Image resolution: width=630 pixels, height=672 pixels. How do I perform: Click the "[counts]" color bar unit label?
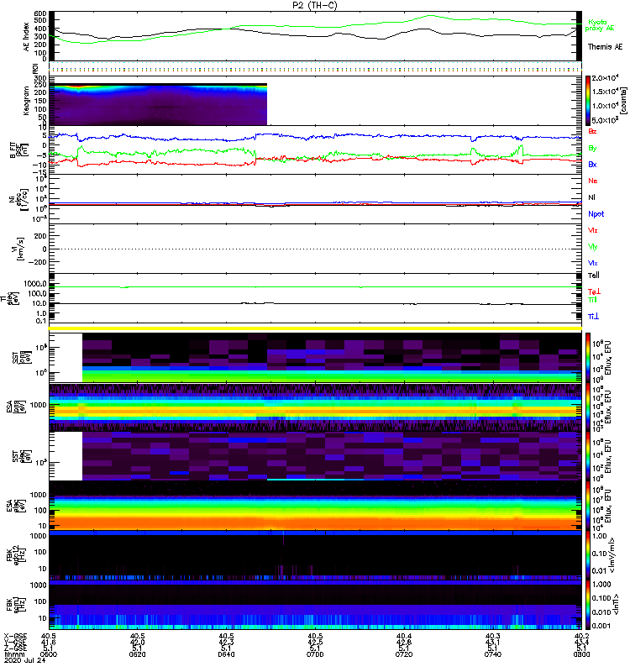click(x=623, y=101)
